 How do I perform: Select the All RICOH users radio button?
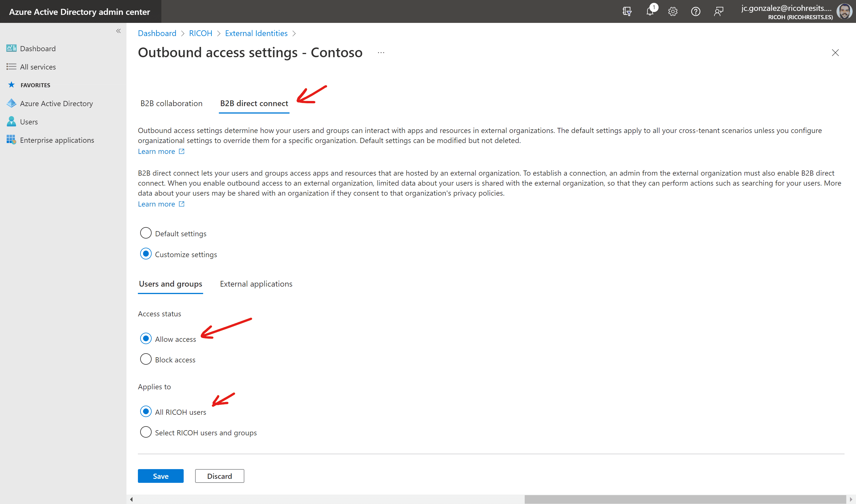point(146,412)
